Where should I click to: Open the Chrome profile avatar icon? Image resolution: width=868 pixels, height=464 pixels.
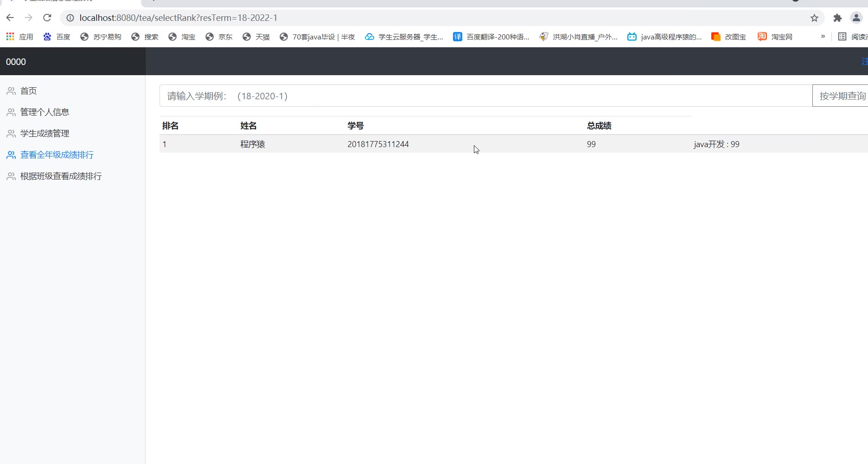856,18
